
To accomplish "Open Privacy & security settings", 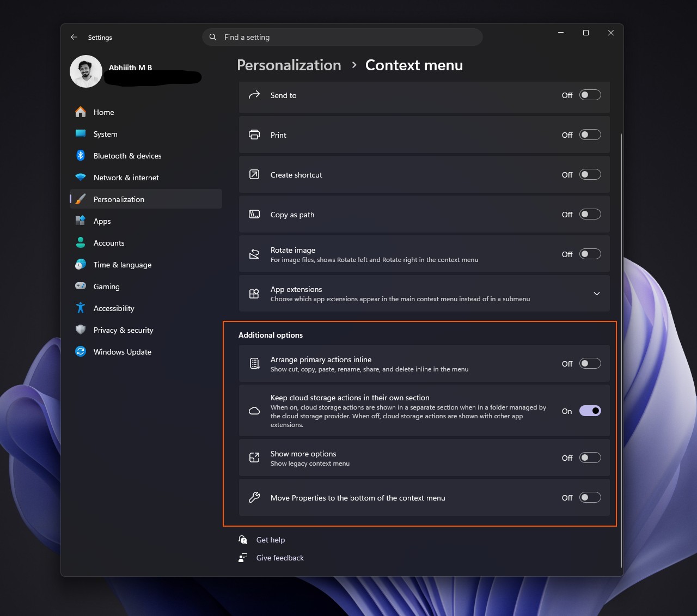I will coord(146,330).
